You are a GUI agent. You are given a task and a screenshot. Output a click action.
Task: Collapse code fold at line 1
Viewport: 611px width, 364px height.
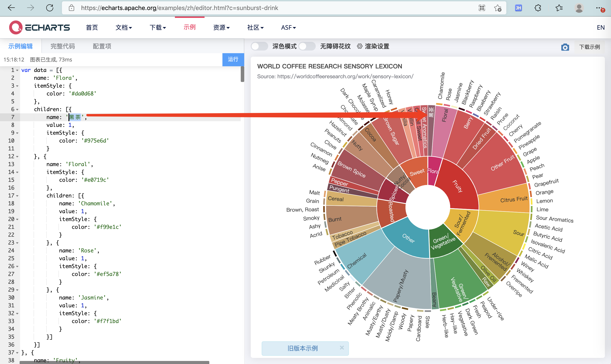[x=17, y=70]
